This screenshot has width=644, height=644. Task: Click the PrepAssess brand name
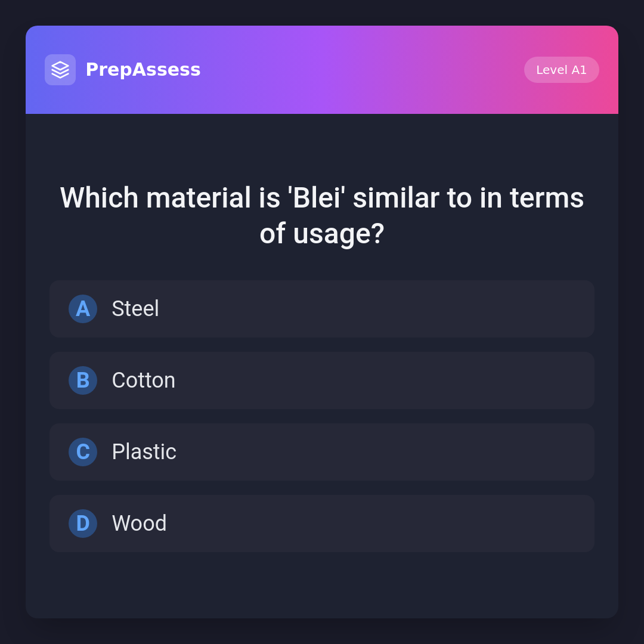pos(143,70)
